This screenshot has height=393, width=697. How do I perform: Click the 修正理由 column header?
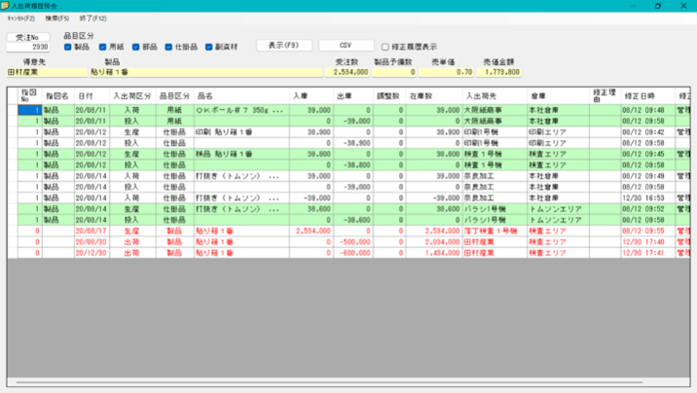click(605, 96)
